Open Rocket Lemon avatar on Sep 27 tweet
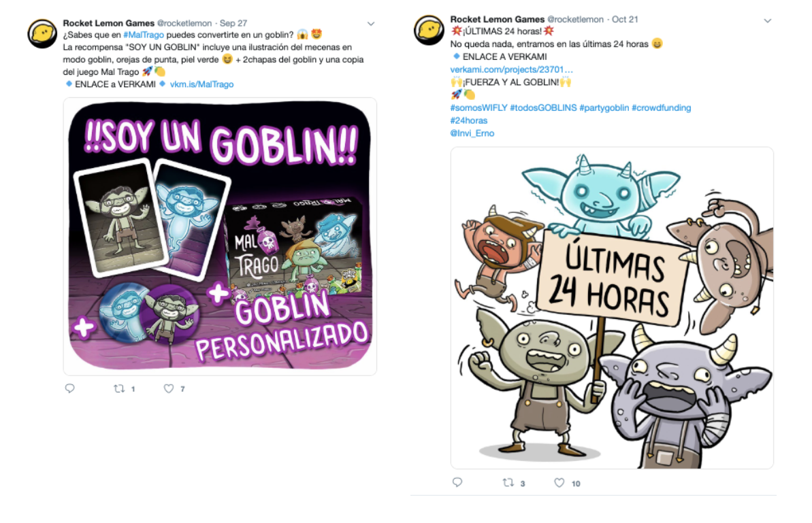 (x=42, y=34)
